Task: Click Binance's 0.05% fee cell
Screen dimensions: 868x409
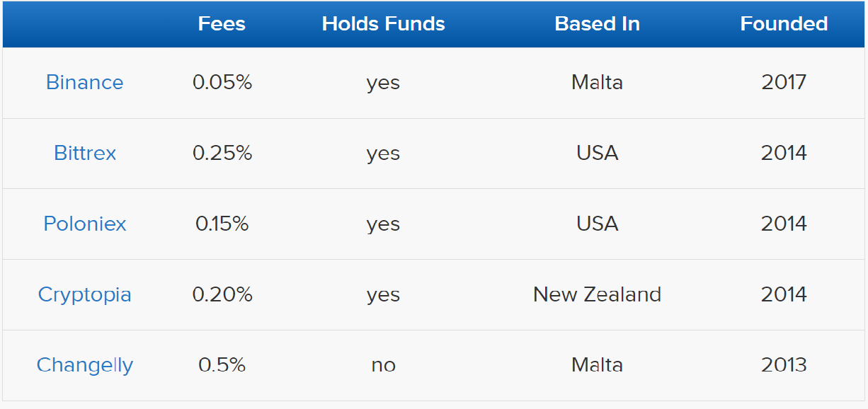Action: point(222,83)
